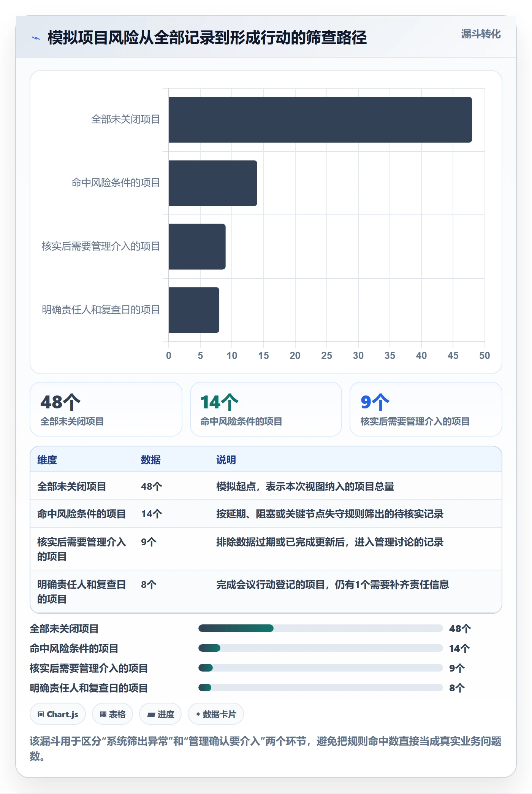This screenshot has width=532, height=794.
Task: Click the chart bar for 核实后需要管理介入的项目
Action: tap(197, 246)
